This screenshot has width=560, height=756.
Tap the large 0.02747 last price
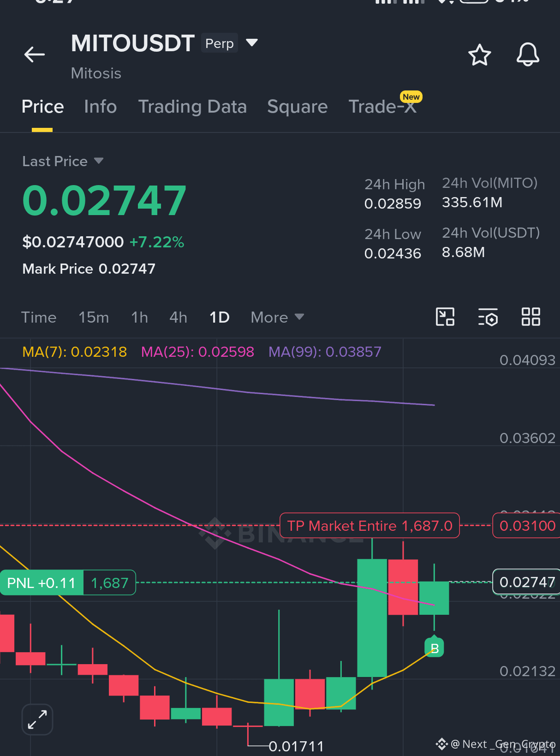pos(104,200)
